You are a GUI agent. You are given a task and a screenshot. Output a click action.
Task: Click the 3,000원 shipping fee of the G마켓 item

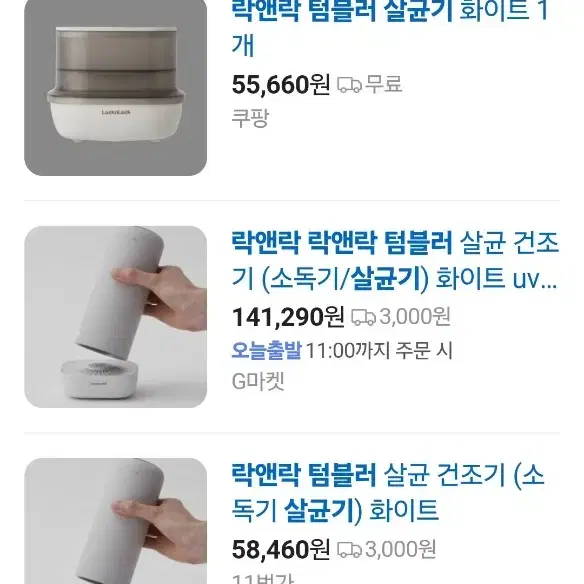[x=415, y=317]
